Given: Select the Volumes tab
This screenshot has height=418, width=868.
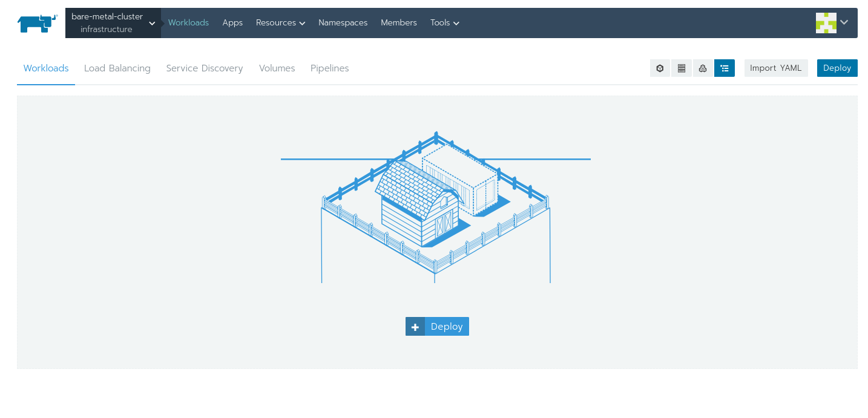Looking at the screenshot, I should click(x=277, y=68).
